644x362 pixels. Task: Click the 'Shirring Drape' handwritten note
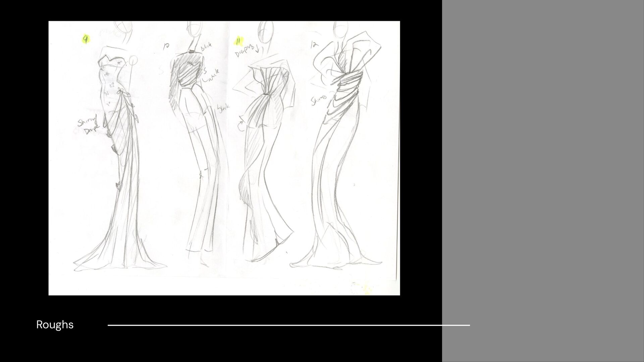coord(88,125)
